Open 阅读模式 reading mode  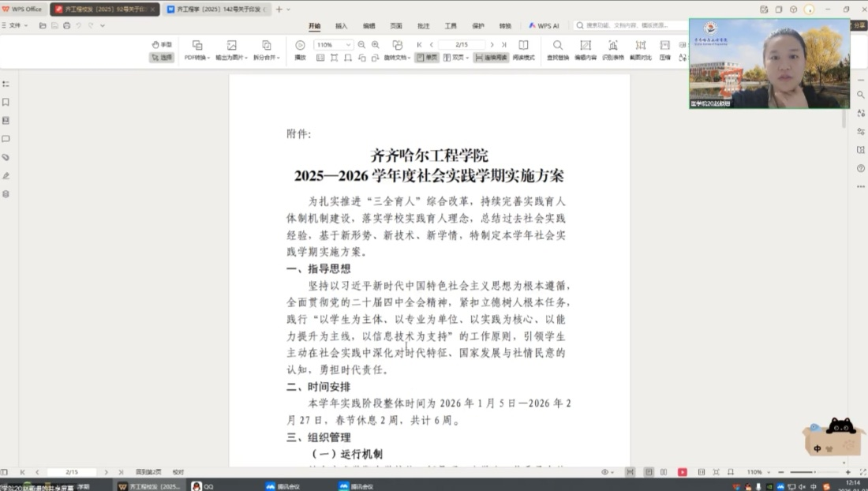point(523,46)
